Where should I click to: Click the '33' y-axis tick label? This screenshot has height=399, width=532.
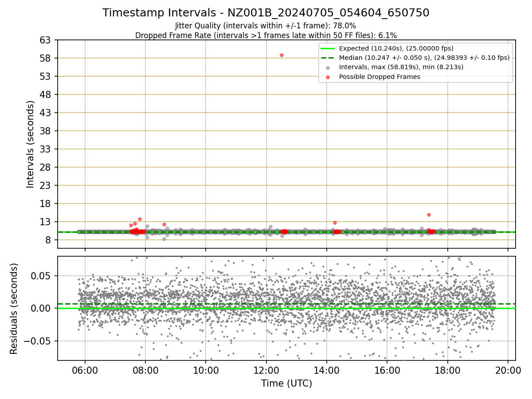[45, 149]
